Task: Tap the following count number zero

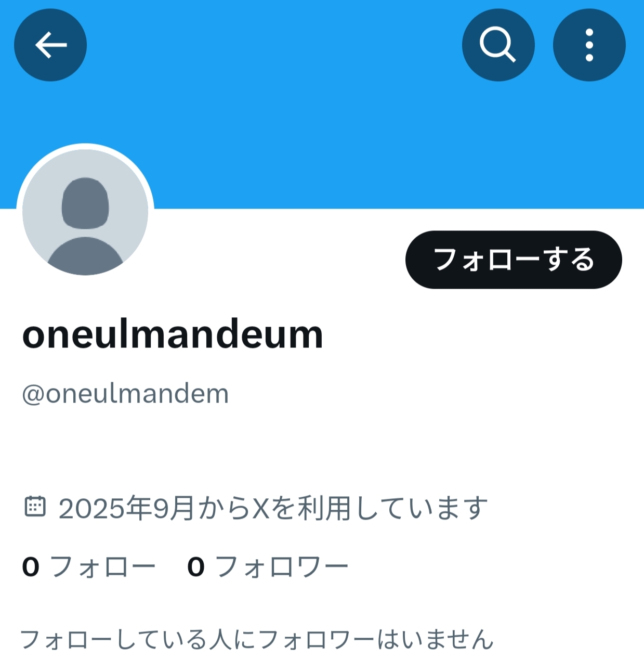Action: pos(31,566)
